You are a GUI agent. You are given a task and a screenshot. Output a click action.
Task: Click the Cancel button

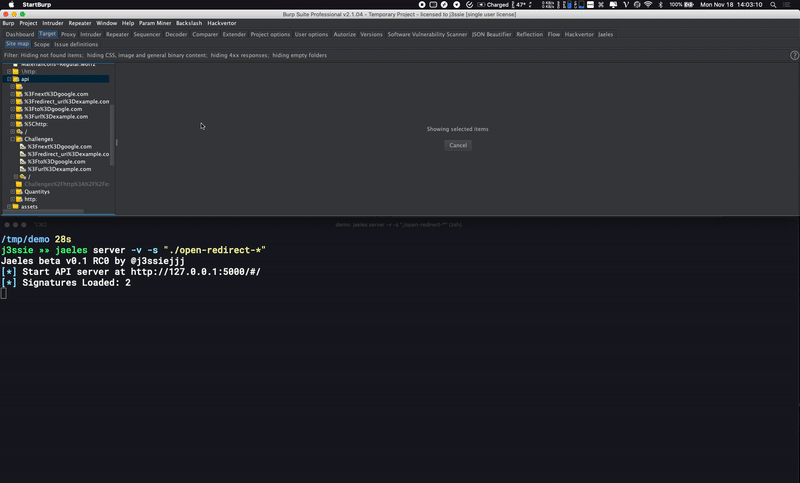pyautogui.click(x=458, y=145)
